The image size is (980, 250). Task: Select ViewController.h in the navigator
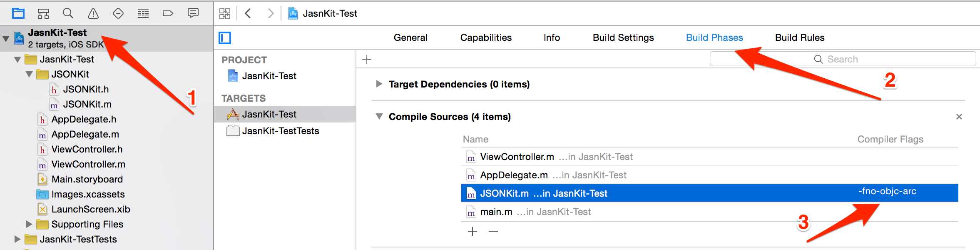point(87,149)
